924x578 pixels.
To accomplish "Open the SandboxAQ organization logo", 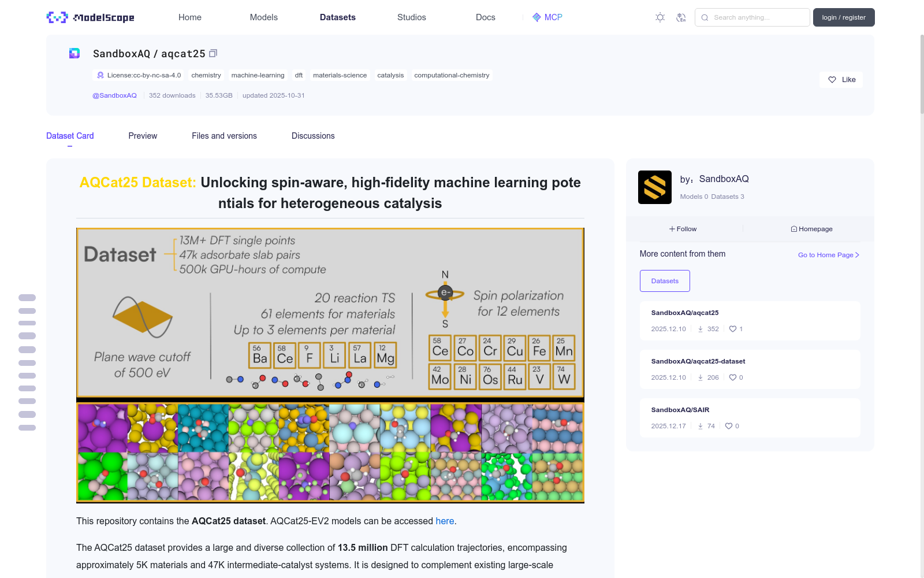I will [654, 187].
